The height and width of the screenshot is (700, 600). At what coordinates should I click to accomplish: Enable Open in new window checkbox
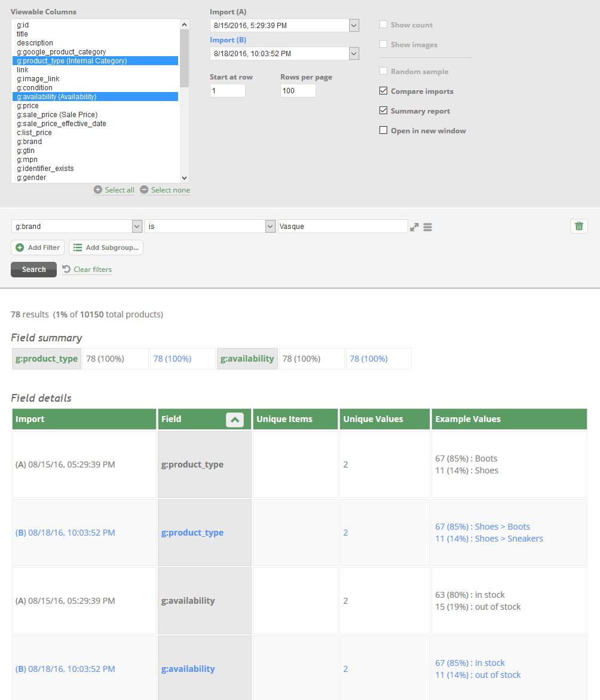(383, 131)
